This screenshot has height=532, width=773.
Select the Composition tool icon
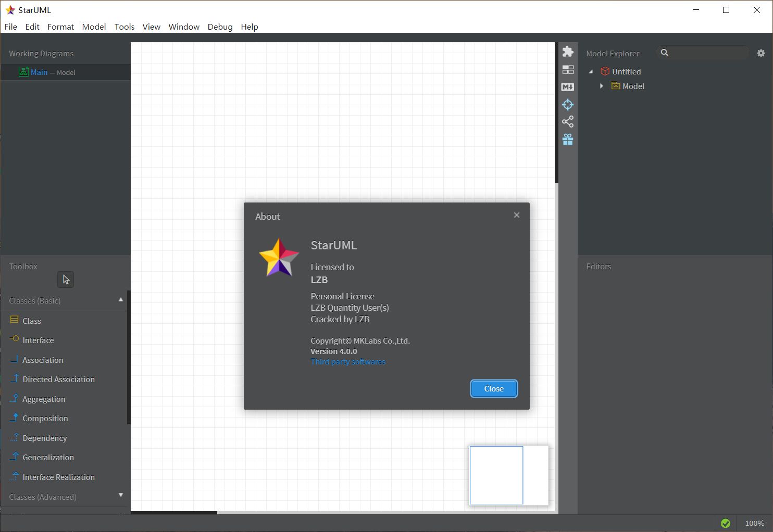[x=15, y=417]
